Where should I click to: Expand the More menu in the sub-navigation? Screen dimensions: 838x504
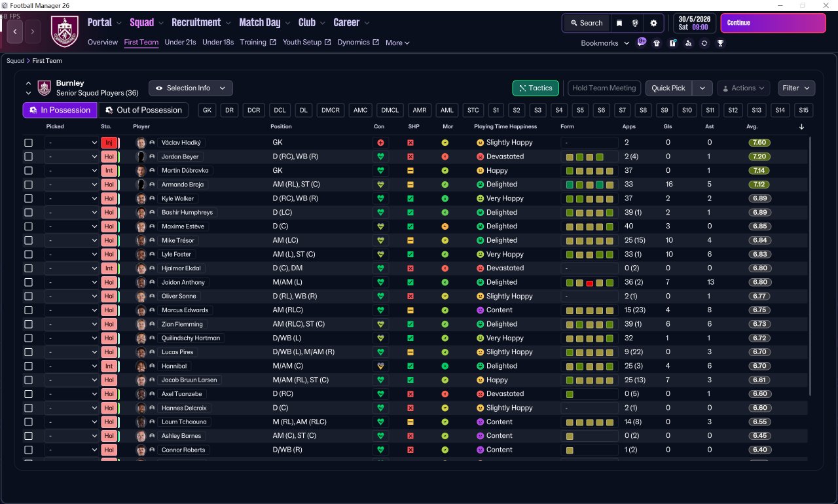pos(397,43)
